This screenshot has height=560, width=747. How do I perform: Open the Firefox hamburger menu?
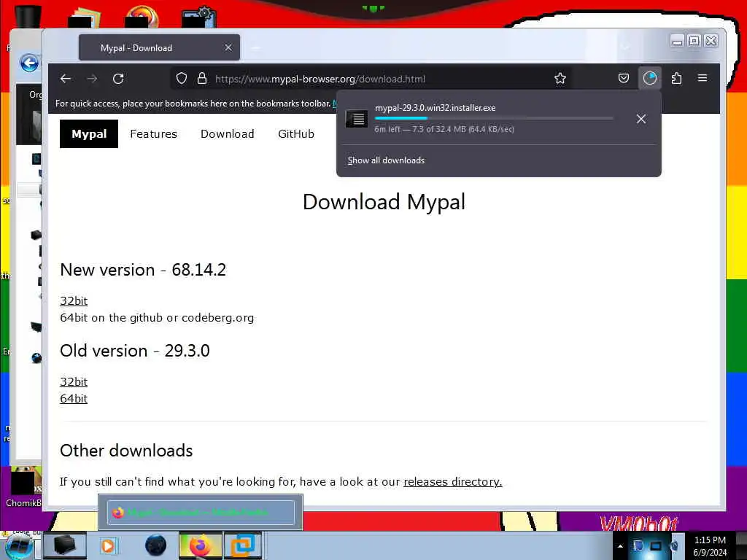[703, 78]
